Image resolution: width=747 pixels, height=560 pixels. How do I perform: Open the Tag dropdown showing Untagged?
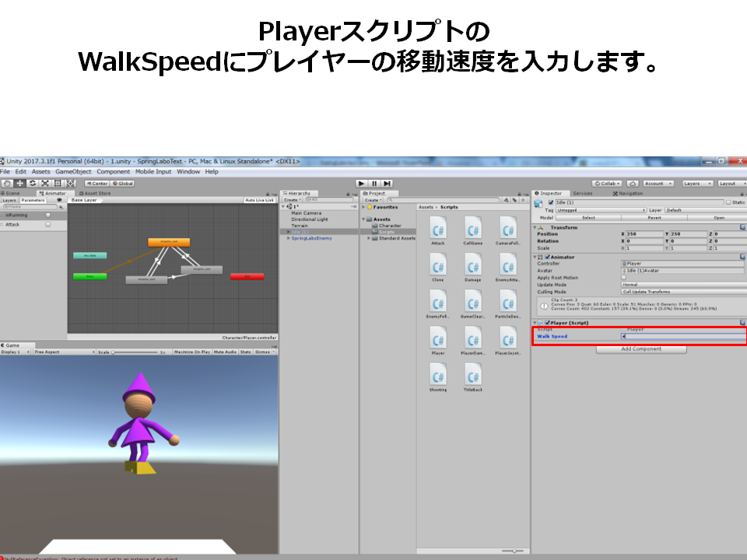[x=601, y=210]
